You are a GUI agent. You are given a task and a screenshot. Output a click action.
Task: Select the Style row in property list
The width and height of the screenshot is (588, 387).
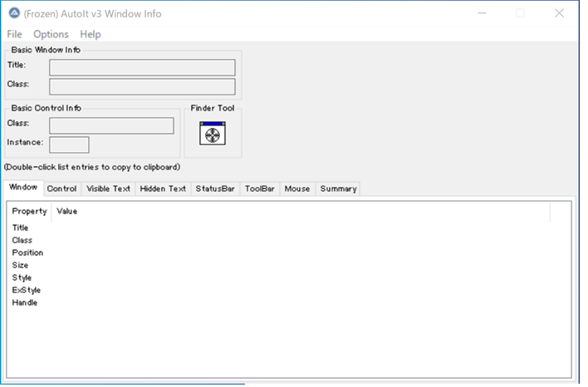289,278
